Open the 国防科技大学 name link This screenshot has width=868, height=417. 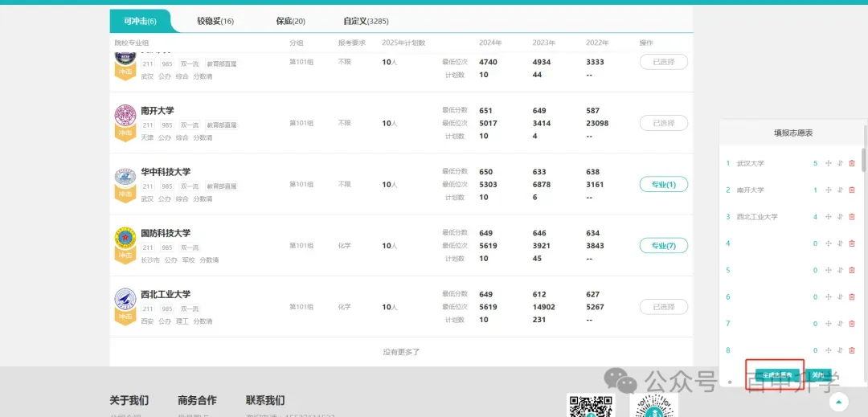[x=166, y=233]
